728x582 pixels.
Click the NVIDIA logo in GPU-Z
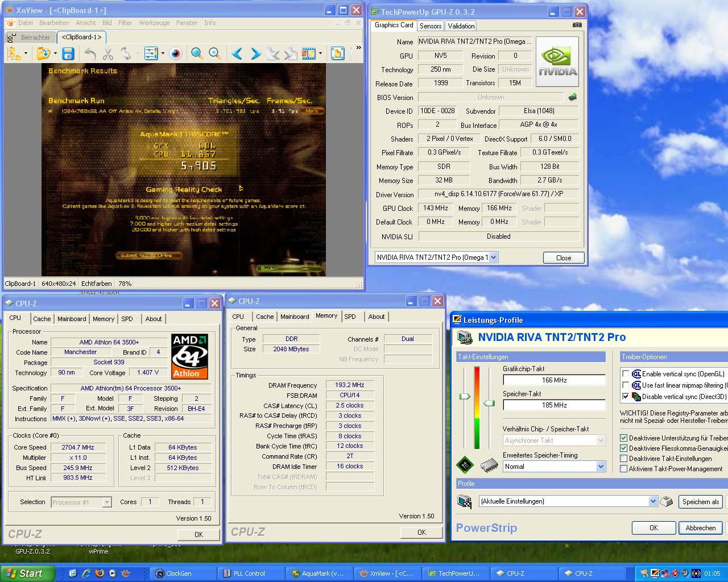(x=557, y=61)
